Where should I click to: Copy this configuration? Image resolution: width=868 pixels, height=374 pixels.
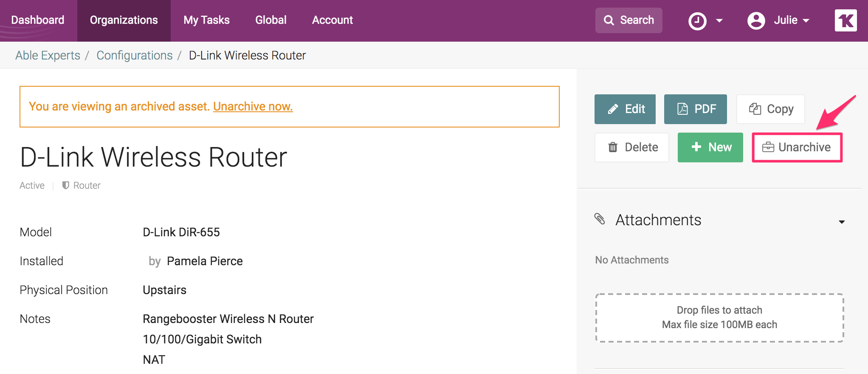point(770,109)
